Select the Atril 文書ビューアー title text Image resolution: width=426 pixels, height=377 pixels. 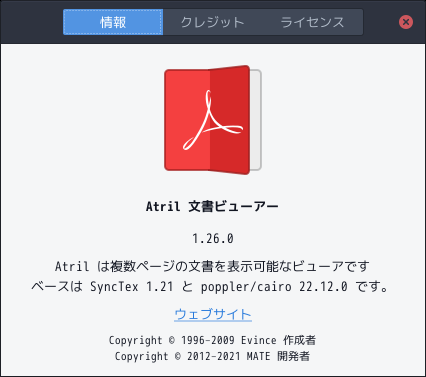(x=212, y=206)
